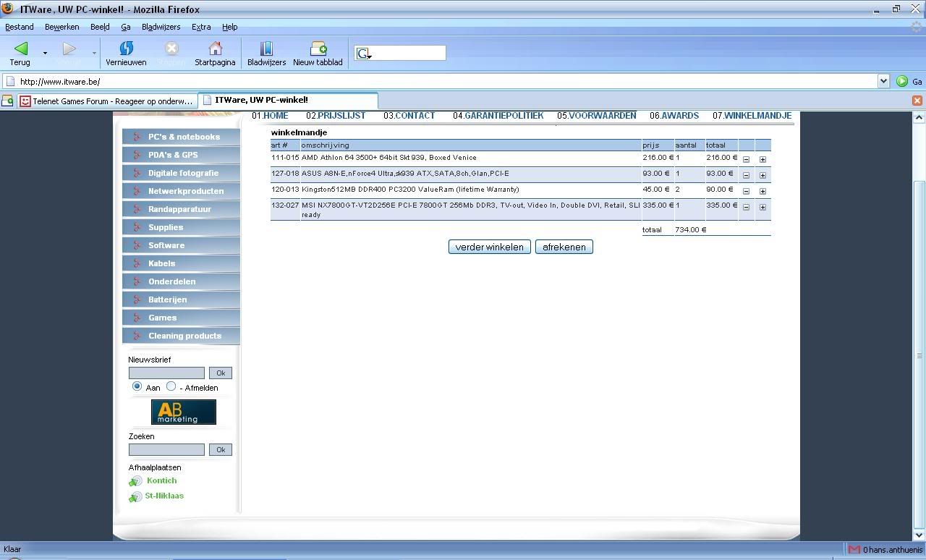Open the Extra menu
This screenshot has width=926, height=560.
point(201,27)
